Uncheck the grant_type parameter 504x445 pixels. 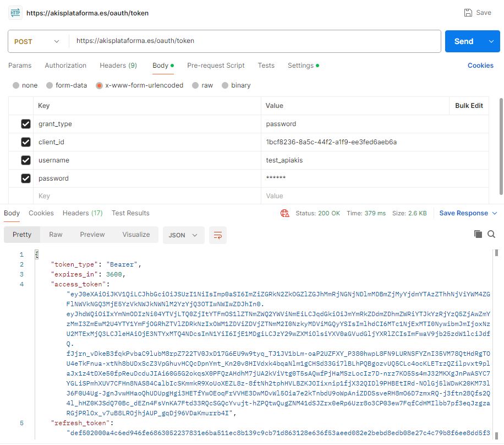26,124
